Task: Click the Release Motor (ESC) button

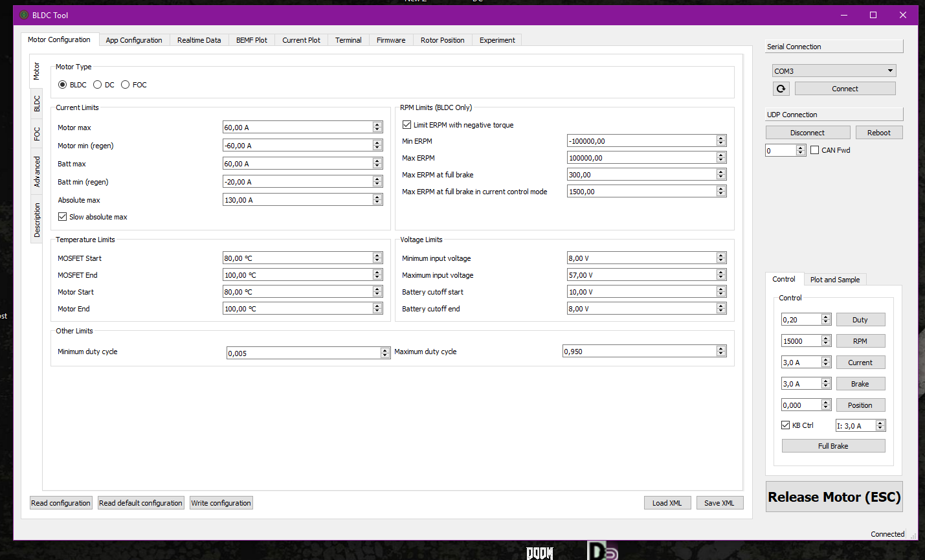Action: pyautogui.click(x=834, y=497)
